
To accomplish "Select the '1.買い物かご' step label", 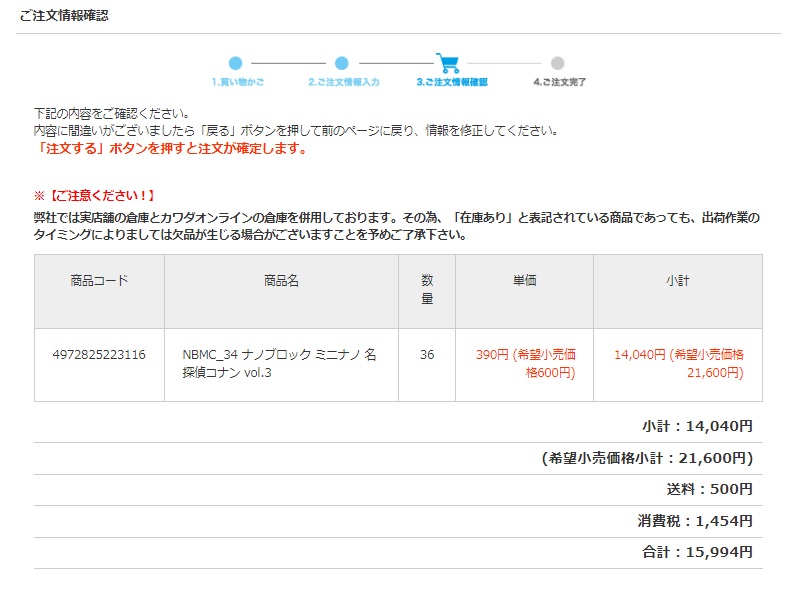I will [x=237, y=82].
